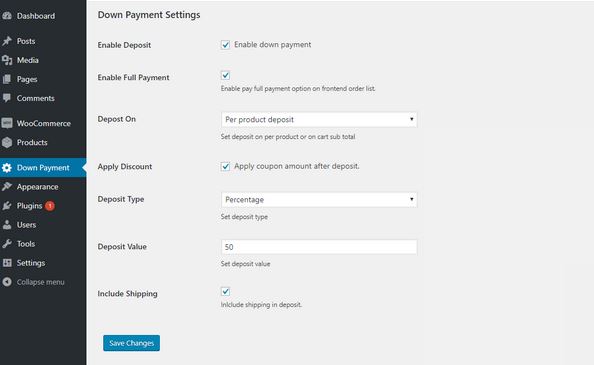The height and width of the screenshot is (365, 594).
Task: Uncheck the Include Shipping checkbox
Action: point(225,291)
